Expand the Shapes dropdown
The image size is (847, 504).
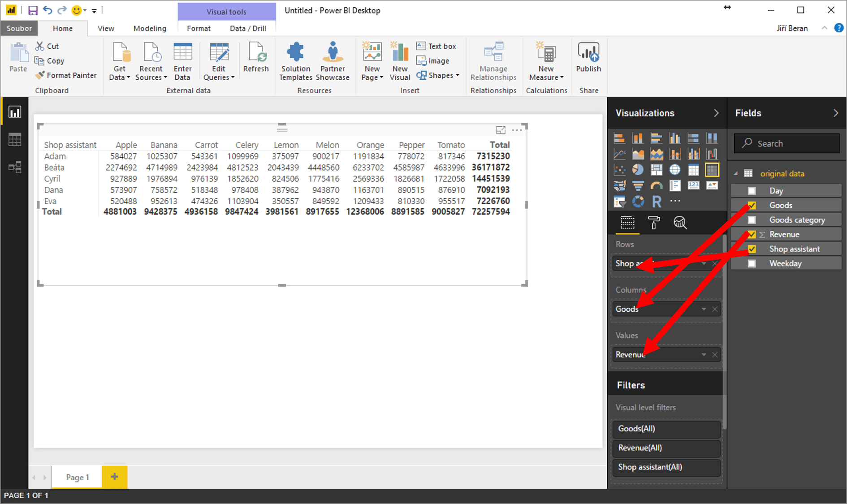(x=438, y=75)
